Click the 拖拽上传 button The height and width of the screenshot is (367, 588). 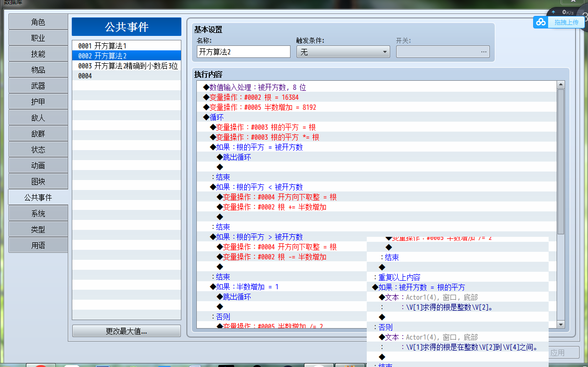click(x=566, y=22)
